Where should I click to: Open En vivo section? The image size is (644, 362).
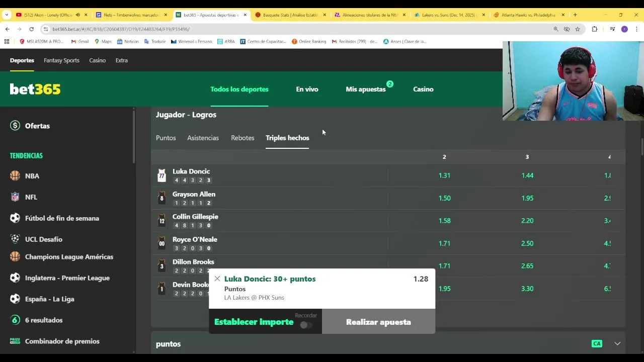[x=307, y=89]
